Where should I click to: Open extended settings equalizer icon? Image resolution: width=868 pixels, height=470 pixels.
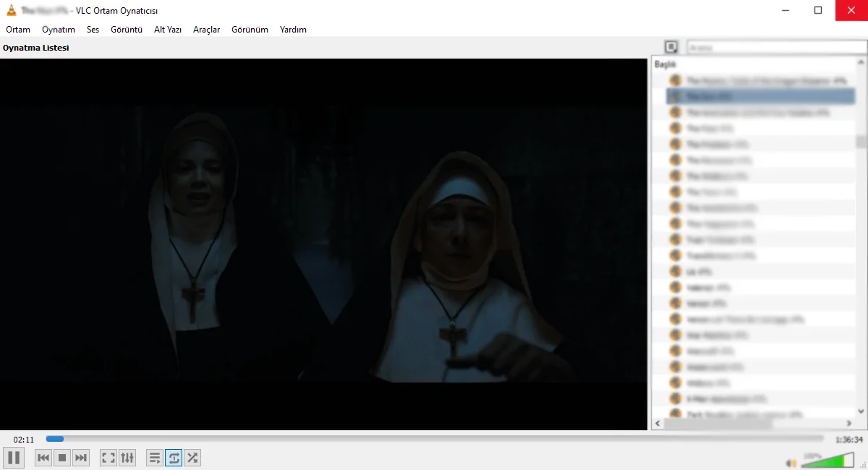[127, 457]
